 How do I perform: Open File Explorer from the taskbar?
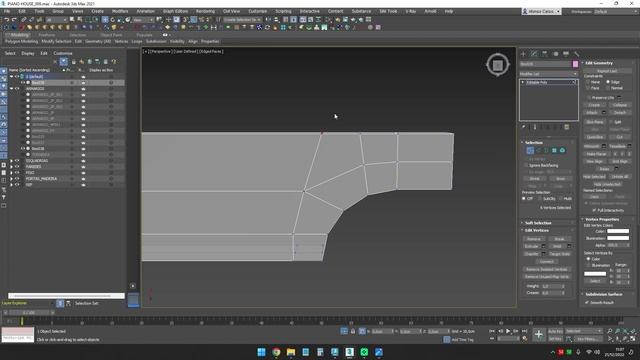tap(291, 352)
